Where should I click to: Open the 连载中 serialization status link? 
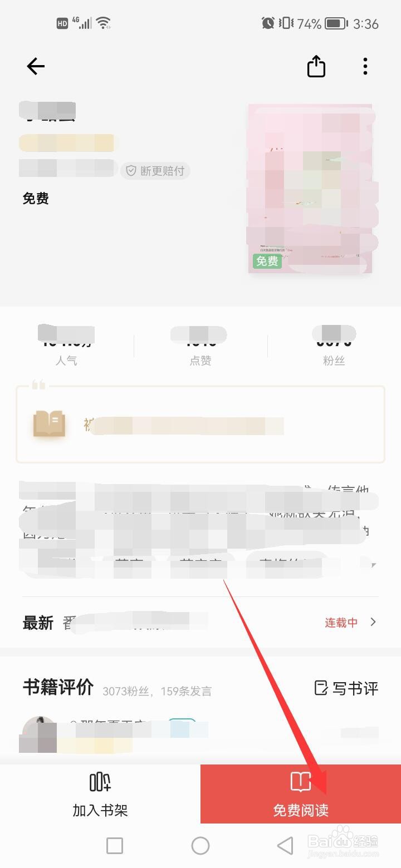[341, 623]
